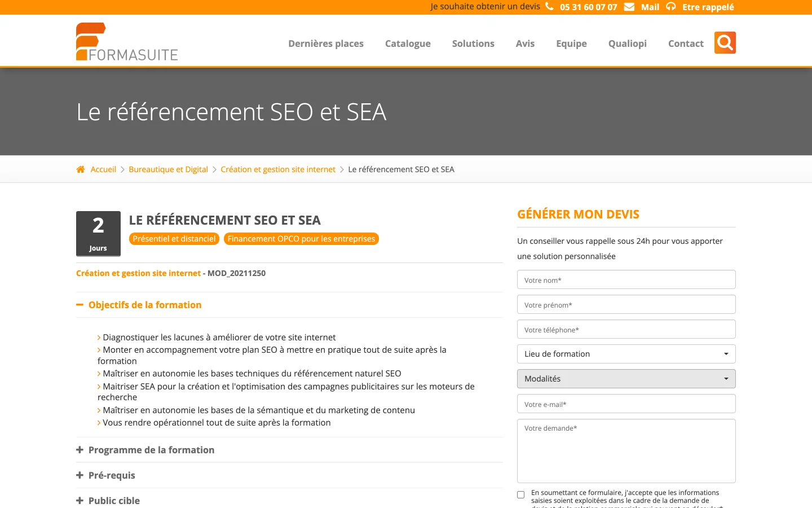Open the Modalités dropdown
This screenshot has height=508, width=812.
click(626, 379)
